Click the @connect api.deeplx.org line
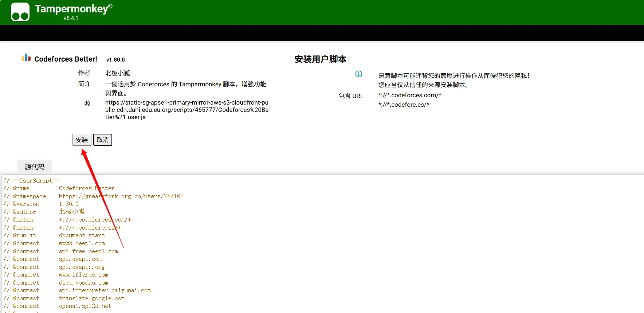 point(54,267)
